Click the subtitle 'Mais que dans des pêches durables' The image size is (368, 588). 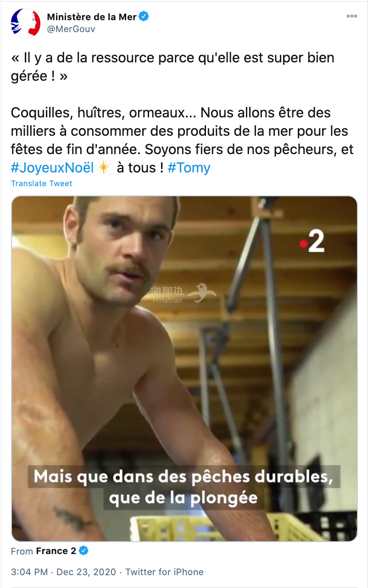pyautogui.click(x=183, y=477)
